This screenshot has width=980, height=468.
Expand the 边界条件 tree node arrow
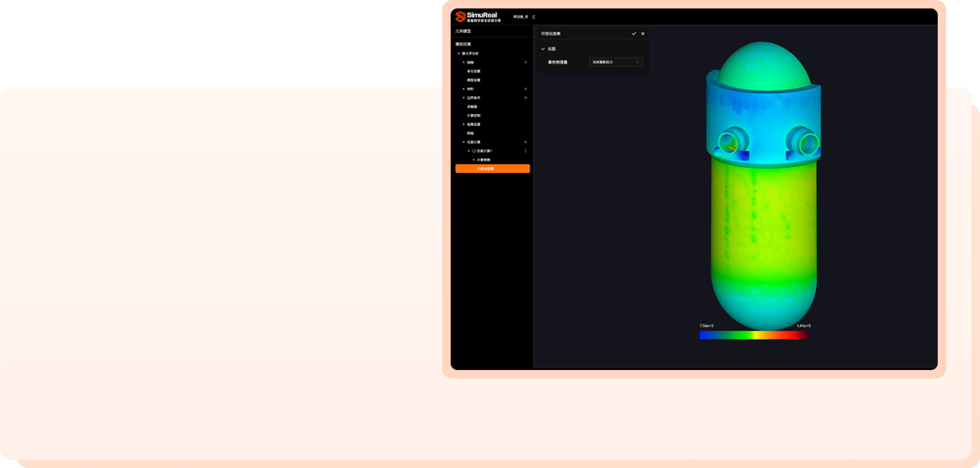tap(463, 98)
